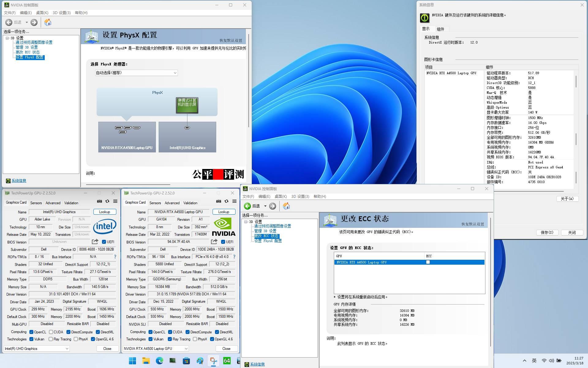Open Microsoft Edge from taskbar
Image resolution: width=588 pixels, height=368 pixels.
pos(159,361)
